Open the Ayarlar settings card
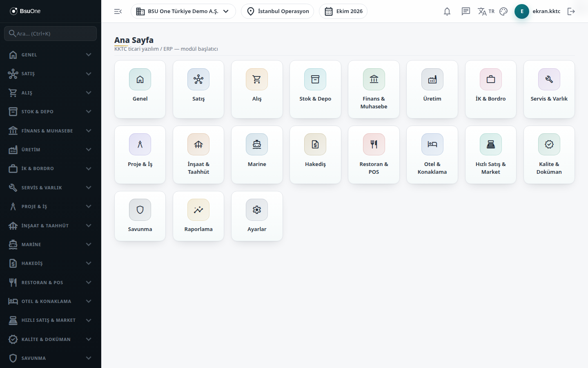Image resolution: width=588 pixels, height=368 pixels. (x=257, y=216)
